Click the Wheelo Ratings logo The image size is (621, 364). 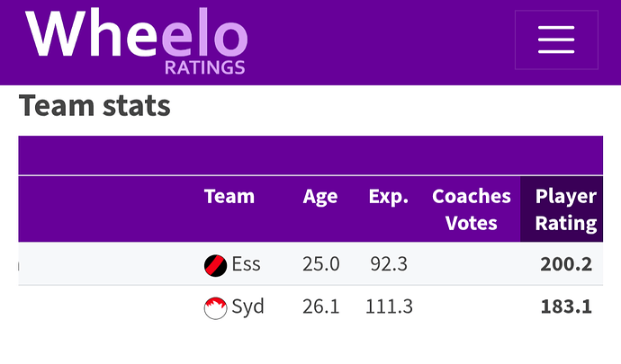click(136, 40)
